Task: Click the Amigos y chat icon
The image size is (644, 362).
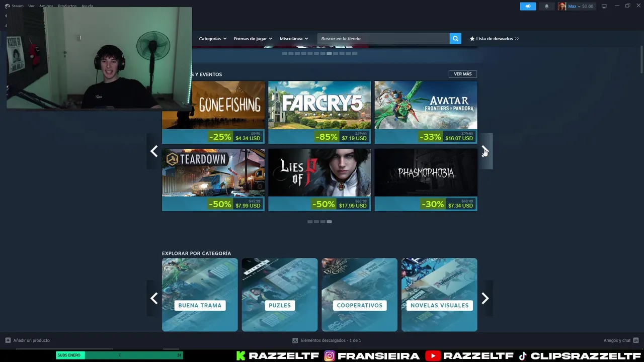Action: 636,340
